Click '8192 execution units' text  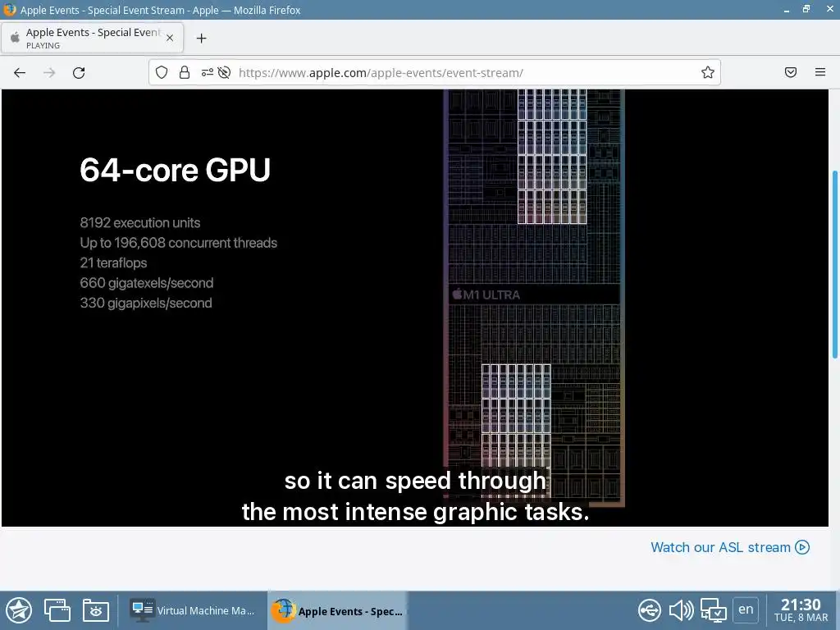pos(140,223)
